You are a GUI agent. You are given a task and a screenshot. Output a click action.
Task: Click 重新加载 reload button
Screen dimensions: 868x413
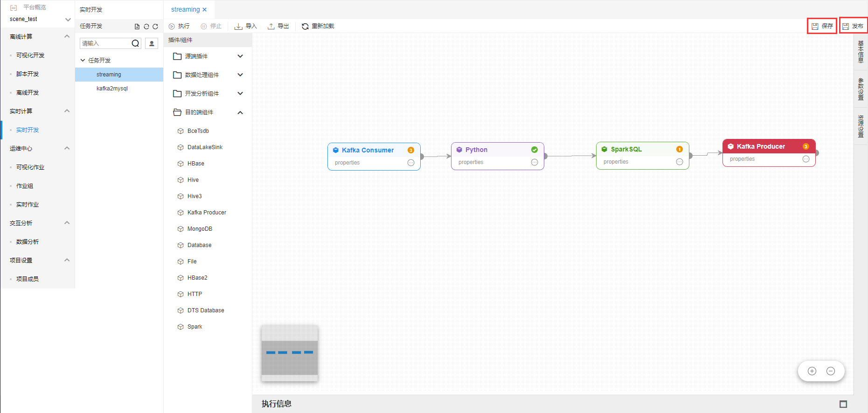(318, 26)
